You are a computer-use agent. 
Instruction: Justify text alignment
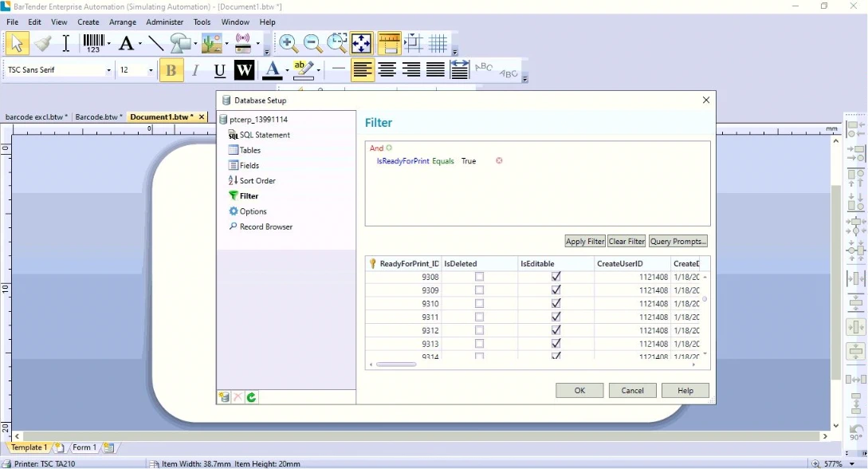tap(436, 70)
